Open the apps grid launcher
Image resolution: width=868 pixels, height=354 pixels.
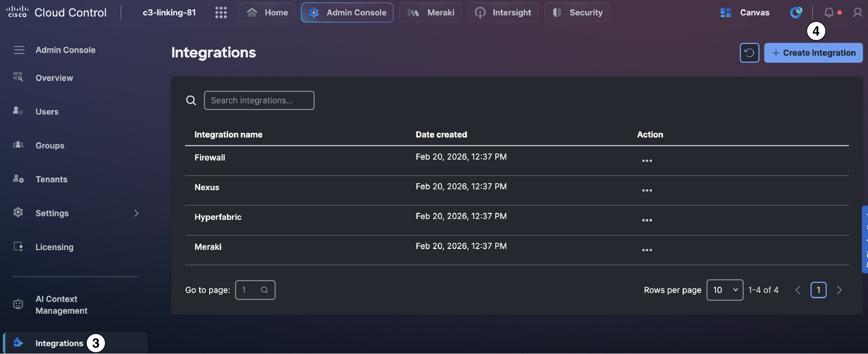click(221, 12)
